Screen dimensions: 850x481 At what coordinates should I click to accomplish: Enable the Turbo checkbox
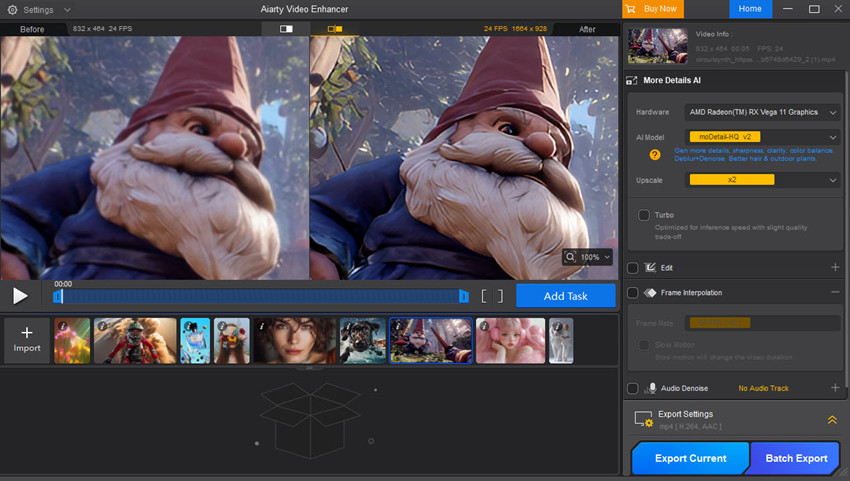(643, 215)
